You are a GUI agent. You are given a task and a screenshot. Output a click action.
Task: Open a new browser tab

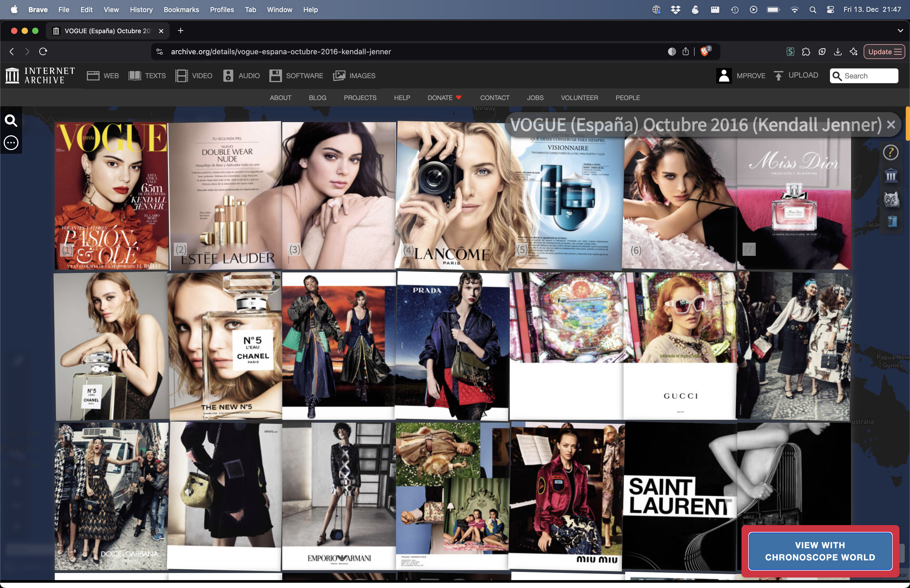181,31
